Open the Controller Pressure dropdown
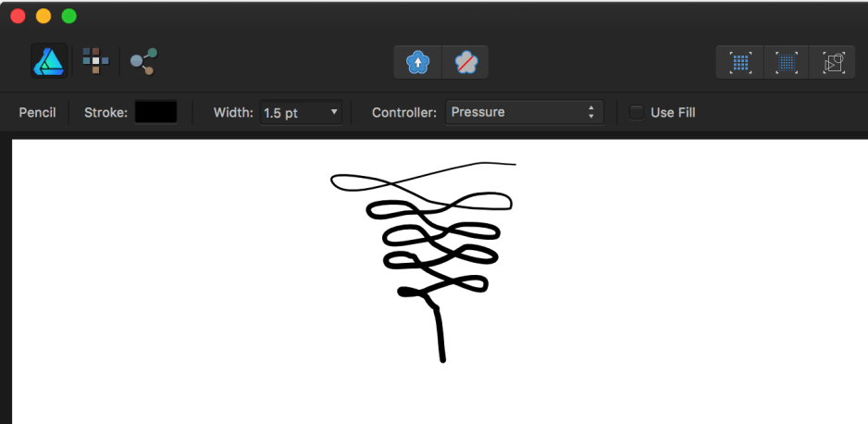 (x=525, y=113)
